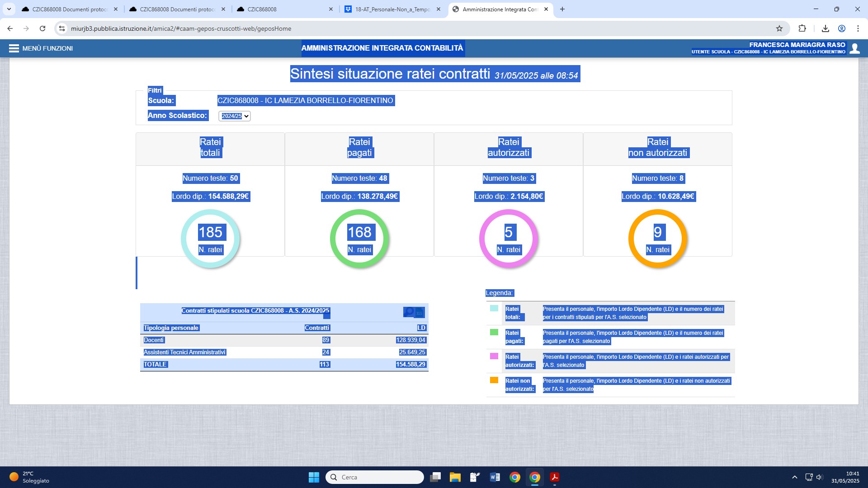868x488 pixels.
Task: Open the clipboard-style app icon on taskbar
Action: 475,477
